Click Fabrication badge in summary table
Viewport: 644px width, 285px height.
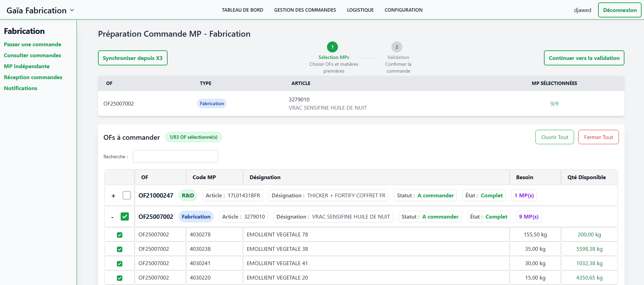click(212, 103)
